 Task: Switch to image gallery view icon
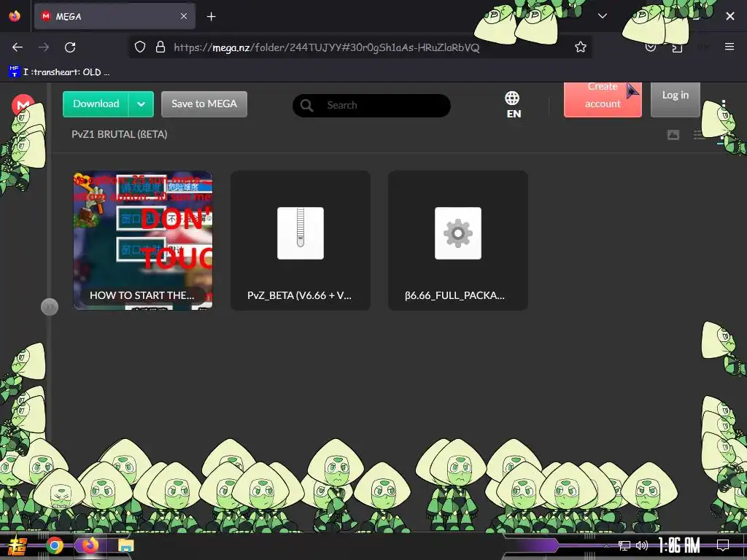pyautogui.click(x=673, y=135)
